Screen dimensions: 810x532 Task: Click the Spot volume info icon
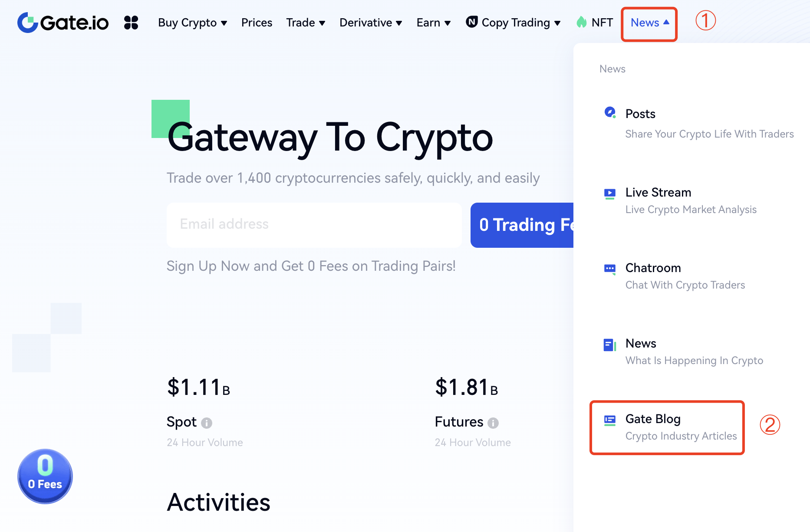207,423
